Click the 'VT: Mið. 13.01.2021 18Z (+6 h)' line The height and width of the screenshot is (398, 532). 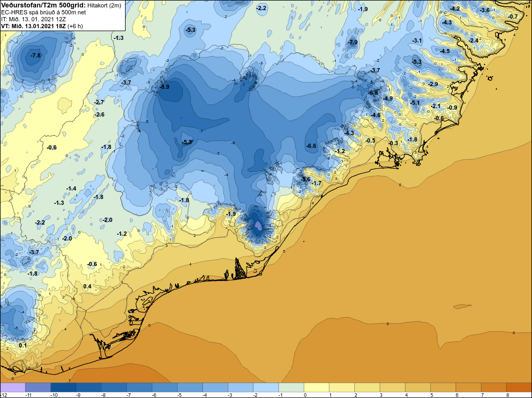tap(41, 26)
